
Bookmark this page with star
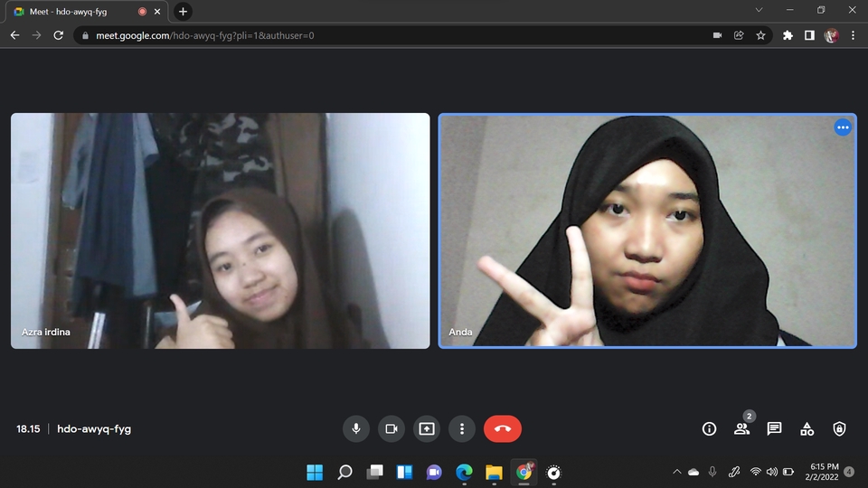click(760, 35)
